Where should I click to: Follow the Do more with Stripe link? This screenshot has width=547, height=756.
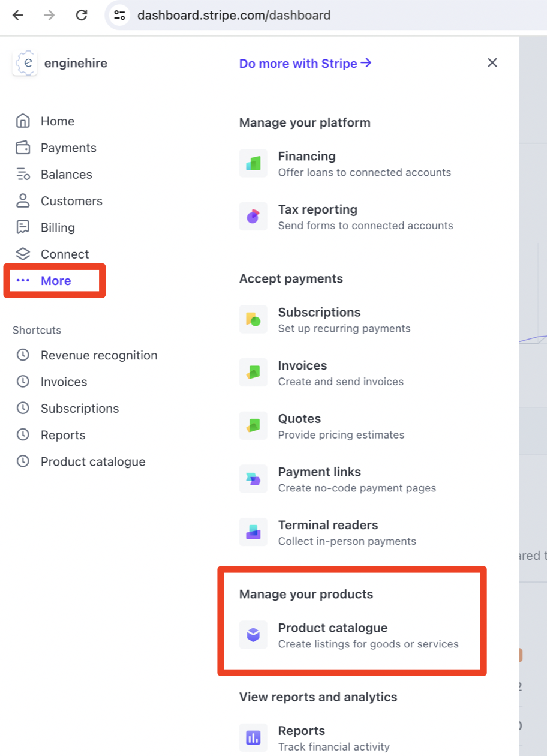point(305,63)
